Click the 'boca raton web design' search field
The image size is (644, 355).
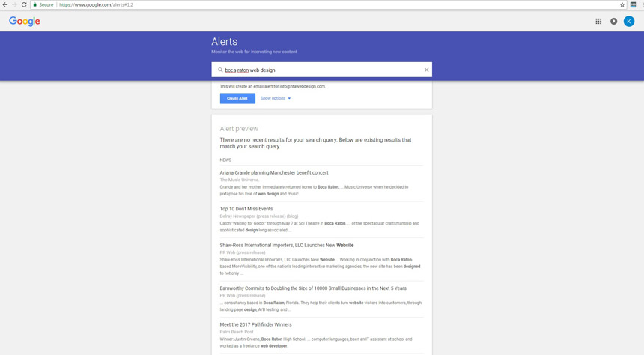coord(321,70)
